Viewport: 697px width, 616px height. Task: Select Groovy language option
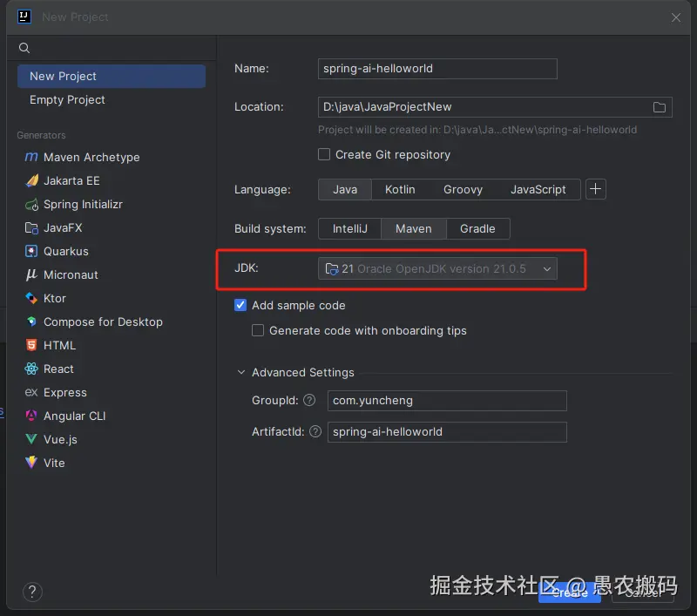pos(463,190)
